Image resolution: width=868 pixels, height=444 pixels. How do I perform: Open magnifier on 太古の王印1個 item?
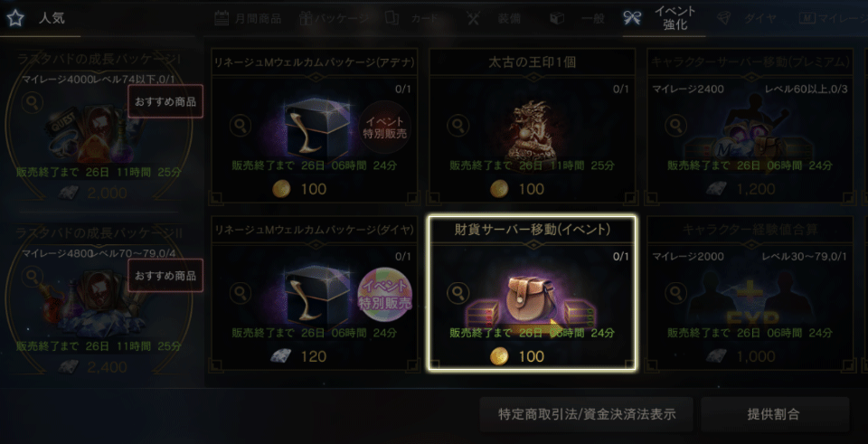pyautogui.click(x=458, y=126)
